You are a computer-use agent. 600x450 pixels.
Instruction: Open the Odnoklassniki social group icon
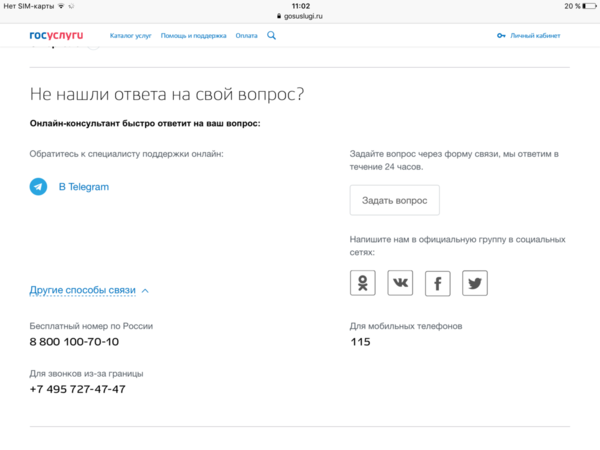coord(363,283)
